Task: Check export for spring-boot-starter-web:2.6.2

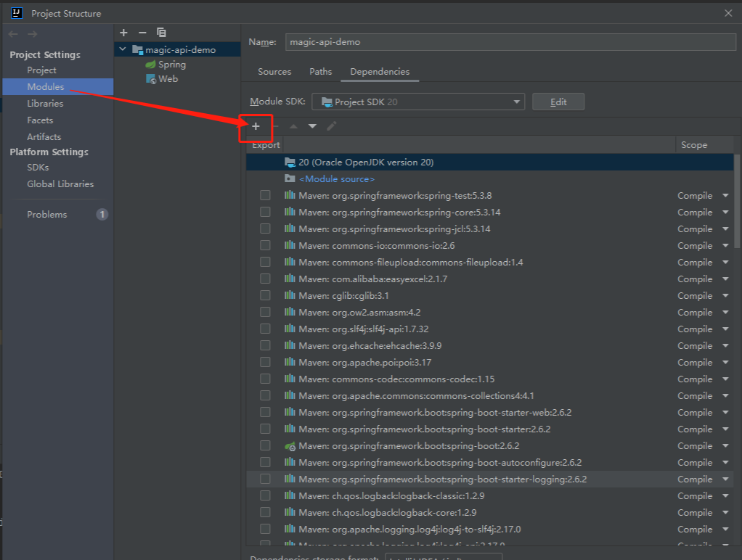Action: [265, 413]
